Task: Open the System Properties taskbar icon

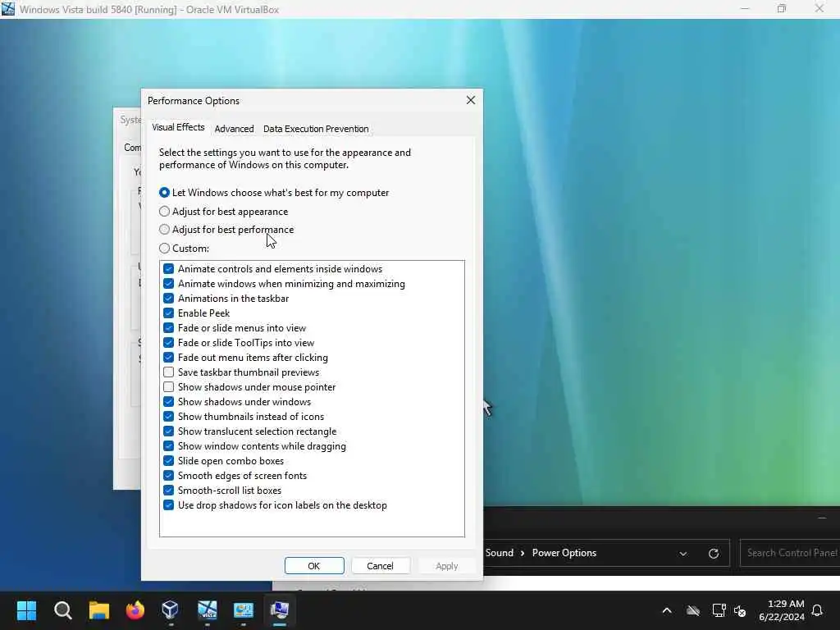Action: [279, 610]
